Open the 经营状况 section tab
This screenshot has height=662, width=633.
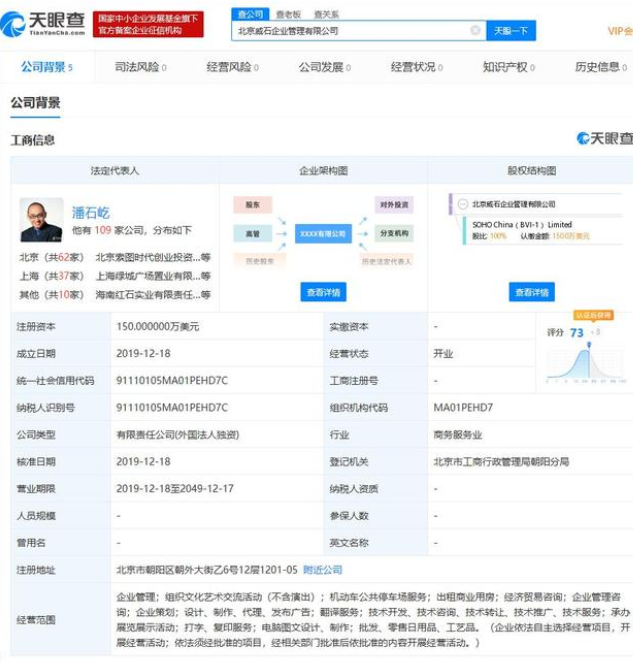(417, 67)
